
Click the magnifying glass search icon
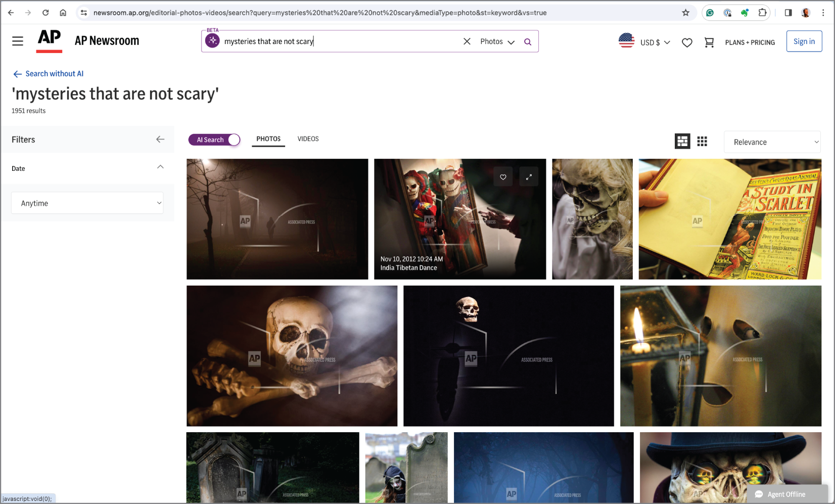[528, 41]
